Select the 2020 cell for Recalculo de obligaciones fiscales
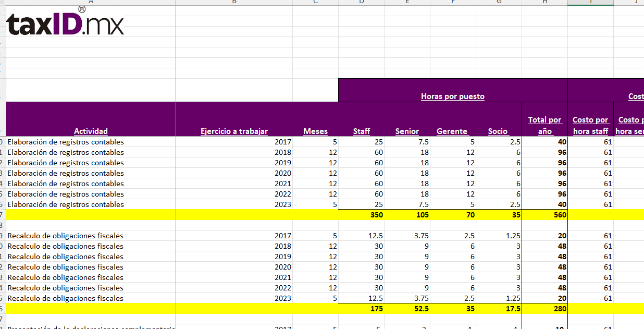Screen dimensions: 644x329 pos(234,267)
